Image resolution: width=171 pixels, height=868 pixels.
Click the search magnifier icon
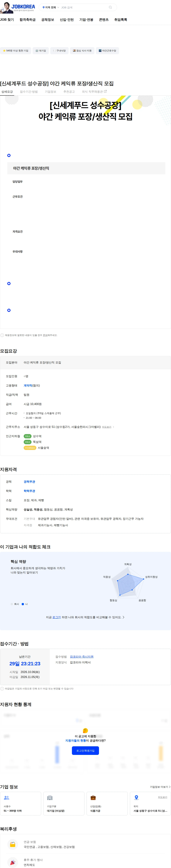[x=110, y=7]
